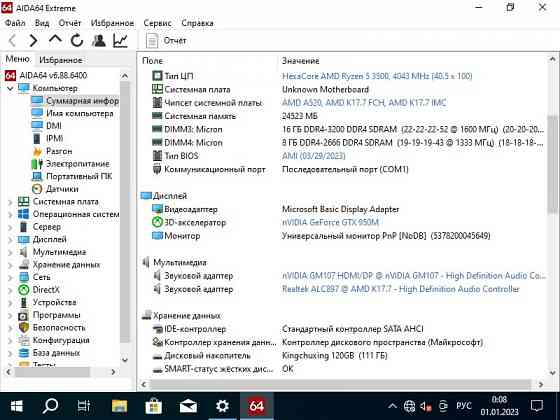Expand the Операционная система tree node

(x=10, y=214)
